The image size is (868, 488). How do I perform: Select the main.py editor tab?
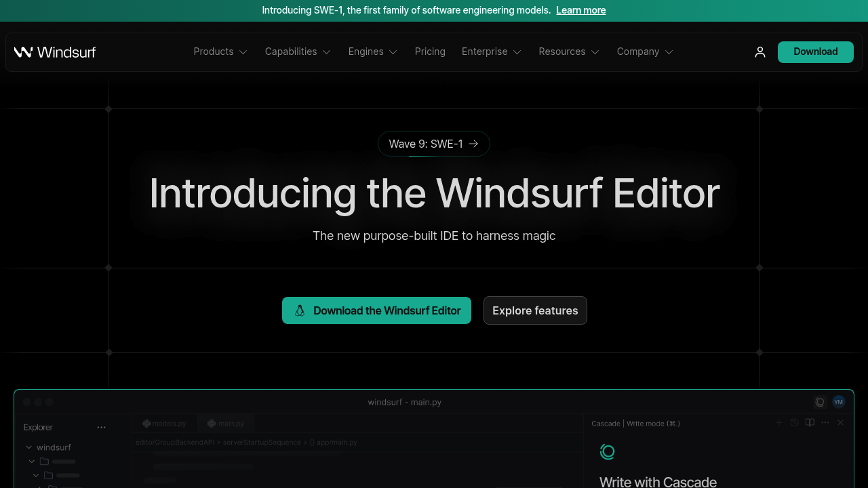click(226, 424)
